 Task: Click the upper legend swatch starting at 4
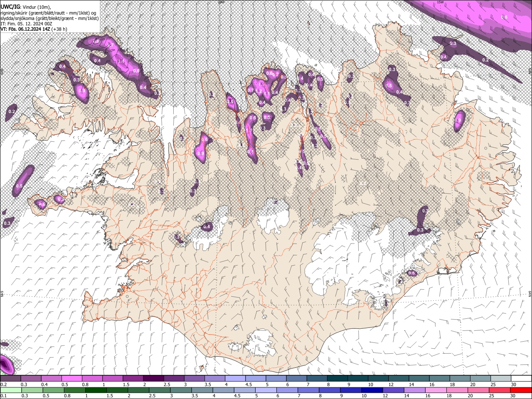[x=235, y=379]
